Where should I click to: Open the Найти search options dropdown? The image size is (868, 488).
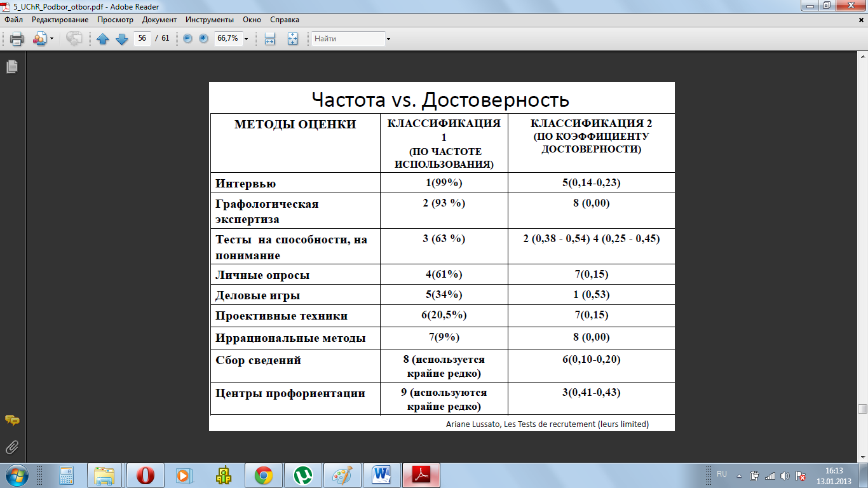(388, 39)
